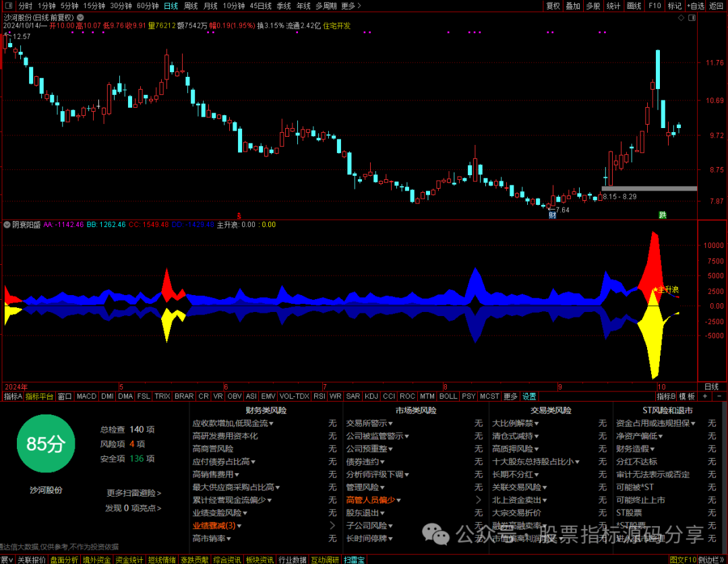Open the 关联报价 bottom tab
Viewport: 728px width, 564px height.
point(32,560)
